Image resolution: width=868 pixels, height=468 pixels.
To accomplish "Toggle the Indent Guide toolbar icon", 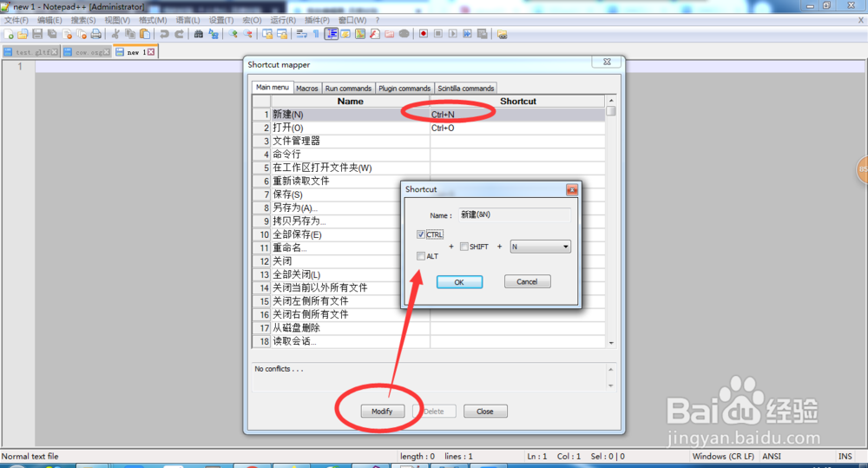I will 331,35.
